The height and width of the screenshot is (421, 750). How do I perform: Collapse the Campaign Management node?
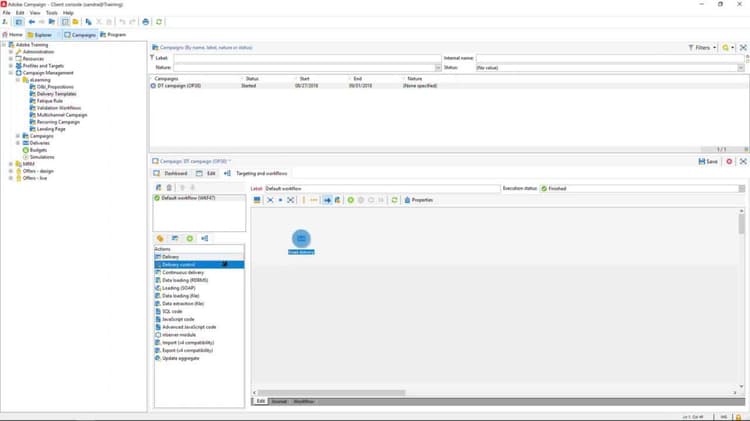pyautogui.click(x=11, y=73)
